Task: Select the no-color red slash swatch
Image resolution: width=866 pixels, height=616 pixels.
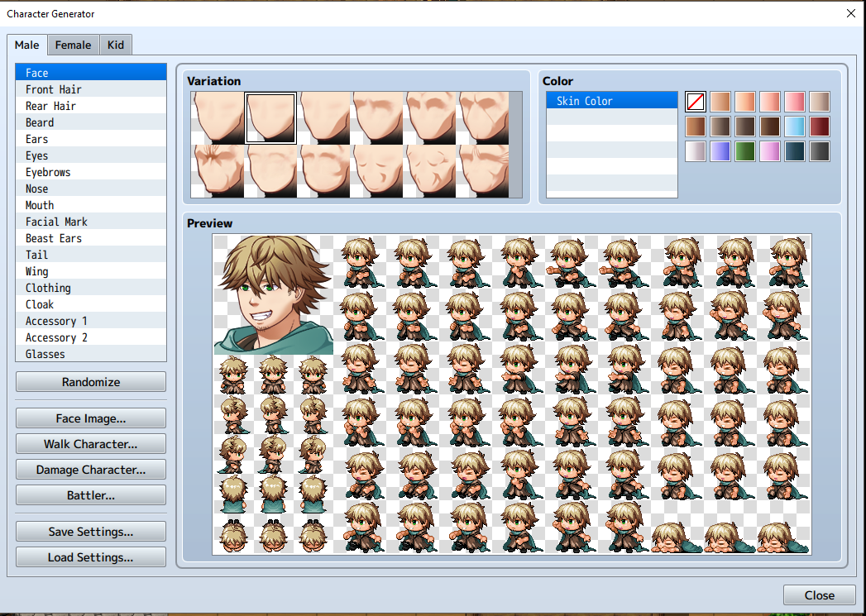Action: 696,102
